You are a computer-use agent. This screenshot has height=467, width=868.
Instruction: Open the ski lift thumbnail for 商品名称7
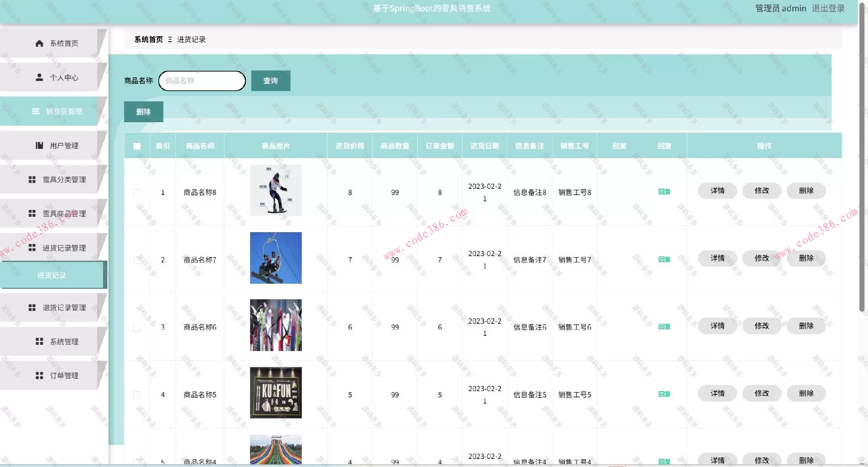tap(276, 258)
